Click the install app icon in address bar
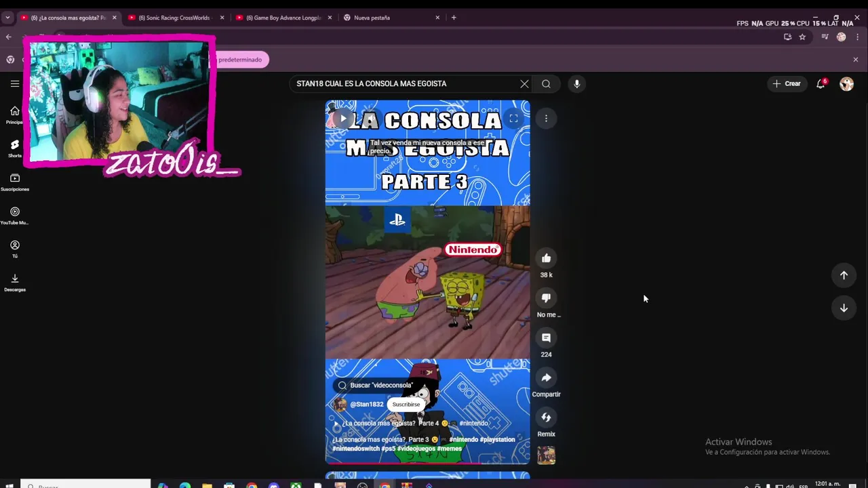The width and height of the screenshot is (868, 488). tap(787, 37)
